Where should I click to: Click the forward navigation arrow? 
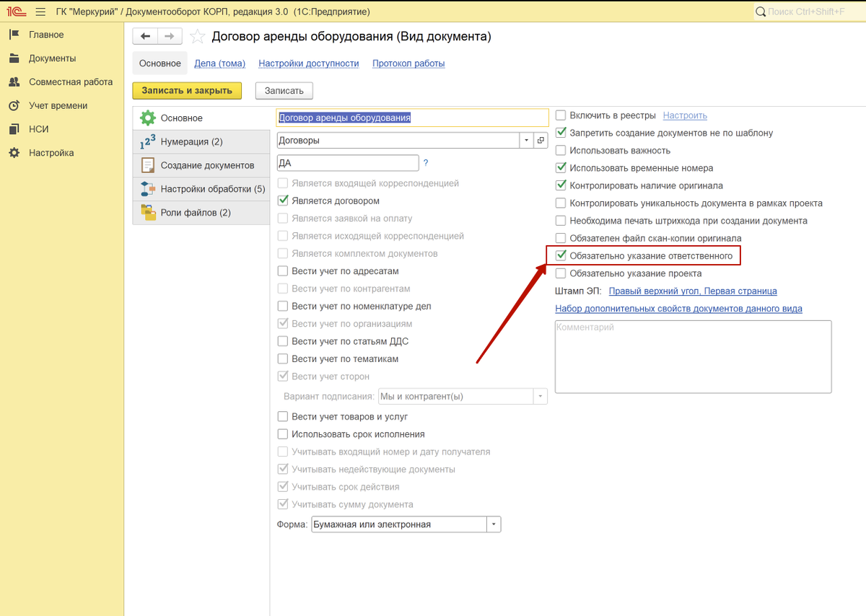pyautogui.click(x=169, y=37)
